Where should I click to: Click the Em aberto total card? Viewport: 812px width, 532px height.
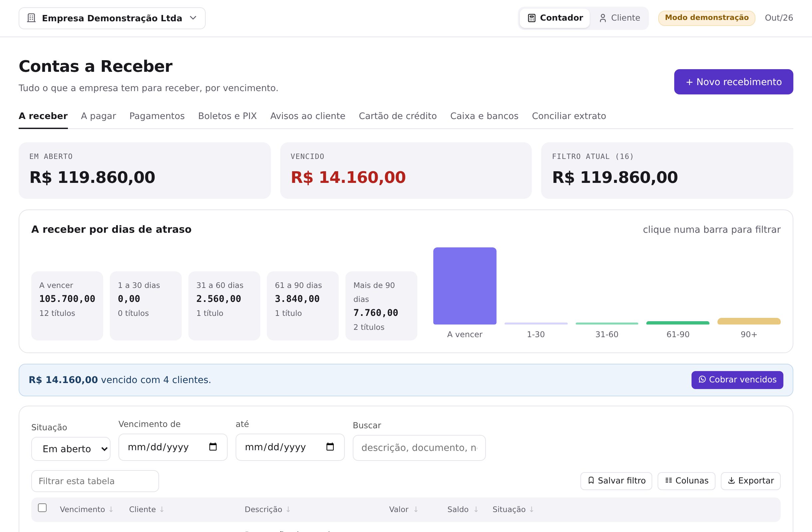[x=145, y=170]
